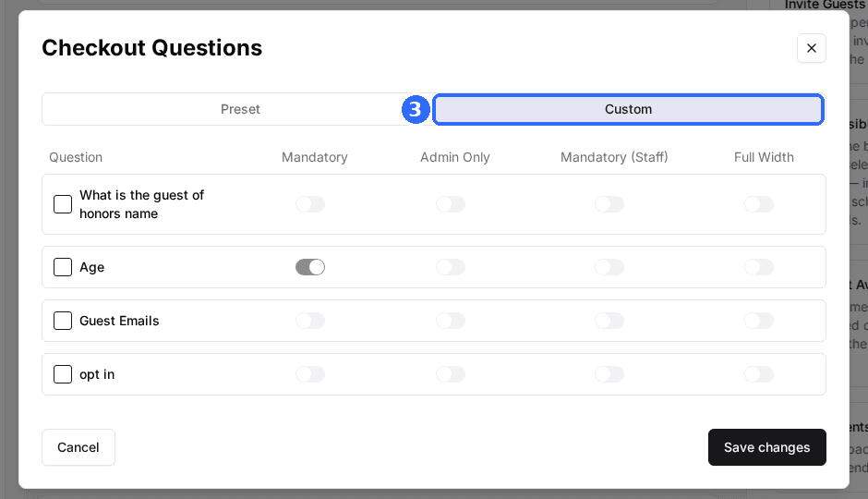Disable the Mandatory toggle for Age
Viewport: 868px width, 499px height.
310,267
